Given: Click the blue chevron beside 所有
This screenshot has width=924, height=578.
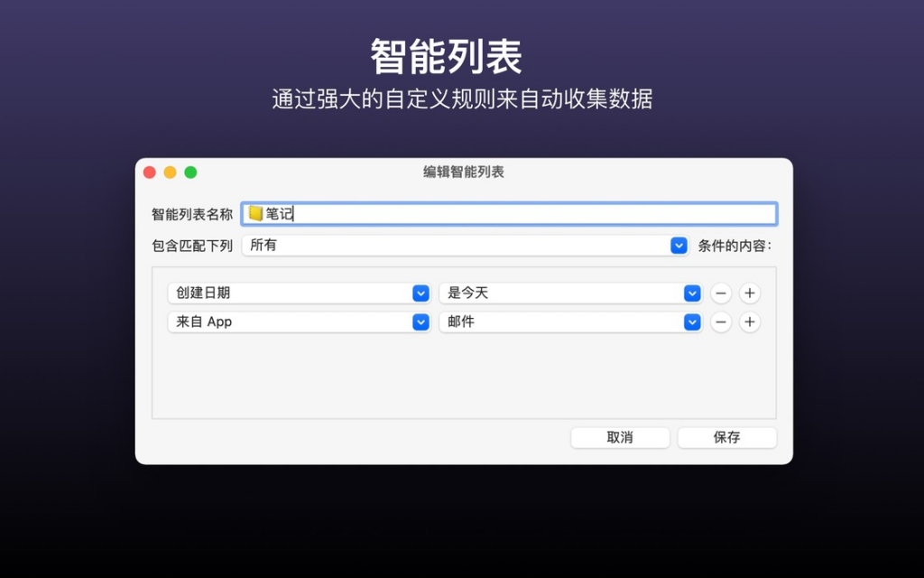Looking at the screenshot, I should click(679, 245).
